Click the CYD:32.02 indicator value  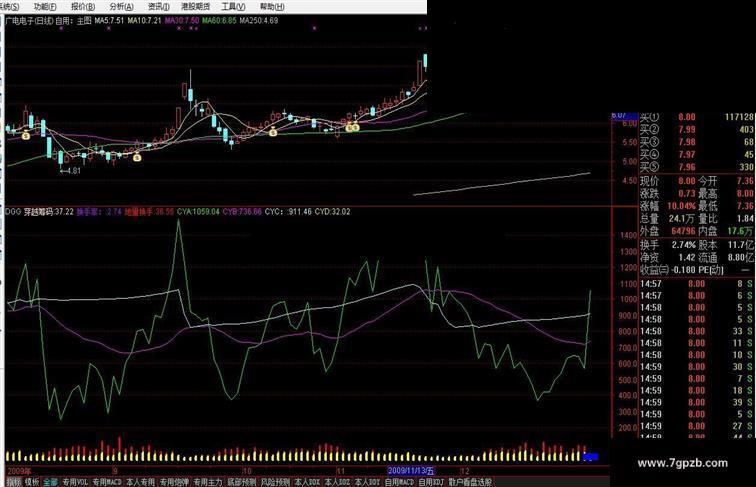pyautogui.click(x=333, y=212)
